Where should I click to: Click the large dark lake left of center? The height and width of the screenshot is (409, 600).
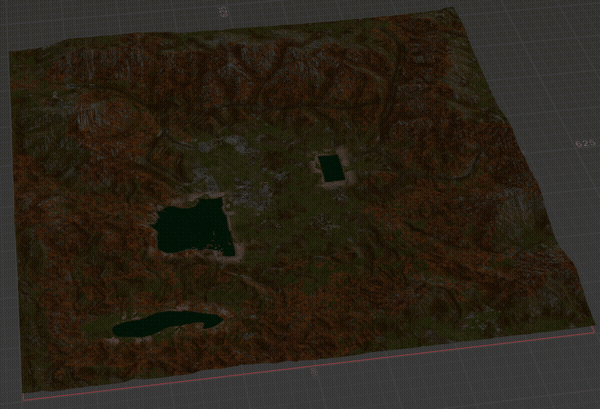193,229
